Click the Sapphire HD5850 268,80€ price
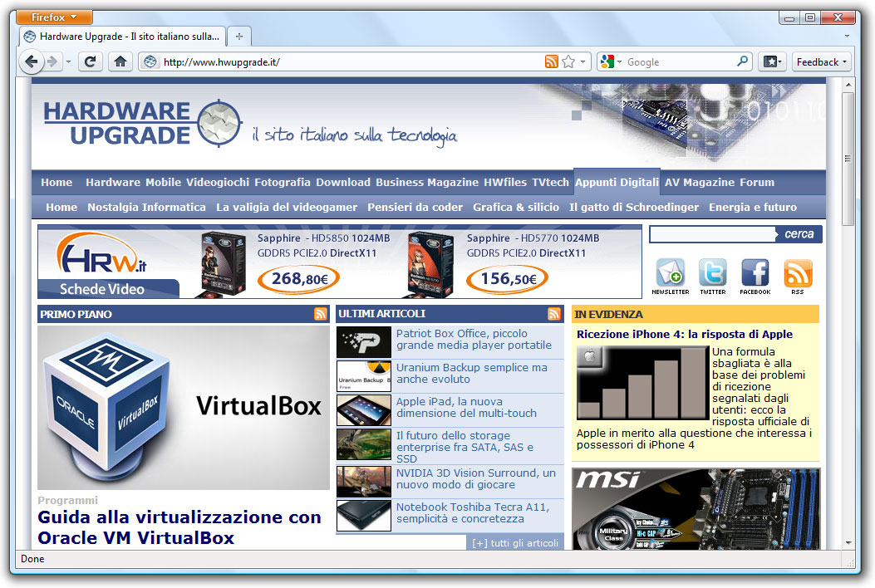This screenshot has height=588, width=875. click(298, 278)
